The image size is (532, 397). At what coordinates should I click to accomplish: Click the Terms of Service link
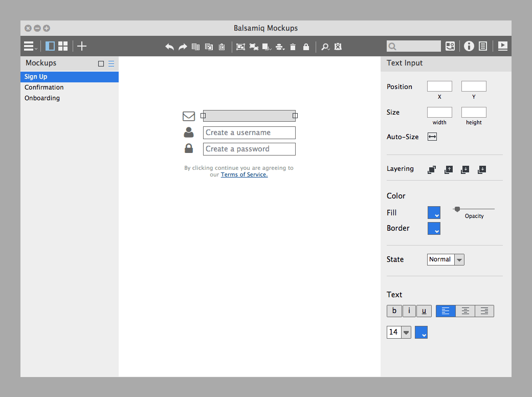coord(244,174)
